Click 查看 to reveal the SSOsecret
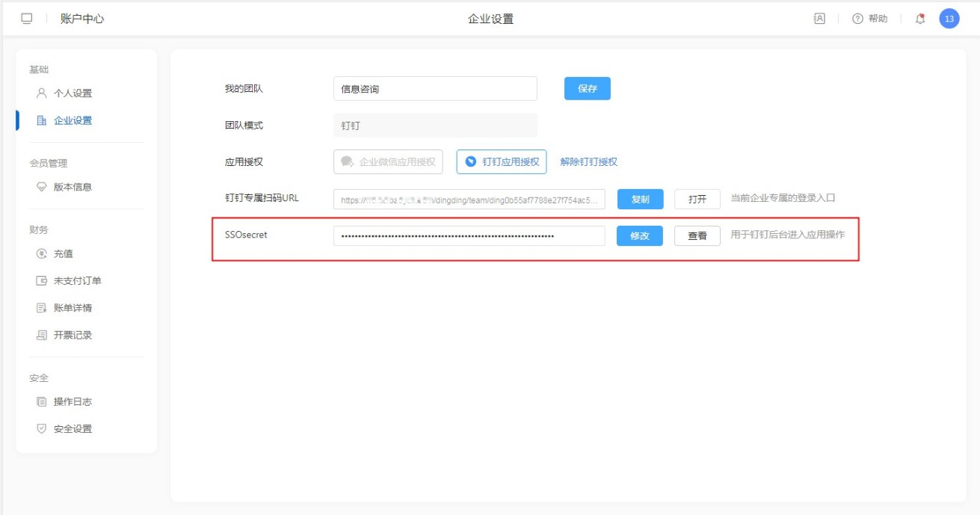The width and height of the screenshot is (980, 515). click(697, 235)
